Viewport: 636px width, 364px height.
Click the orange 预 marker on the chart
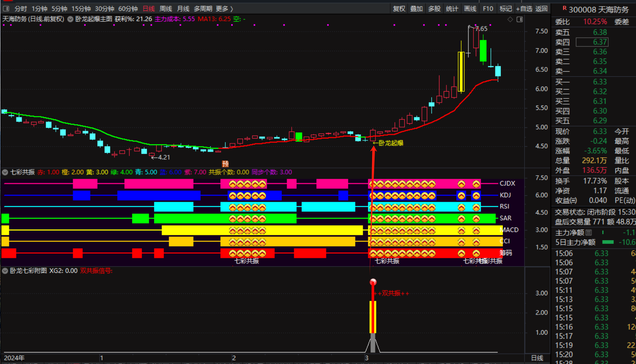coord(225,164)
